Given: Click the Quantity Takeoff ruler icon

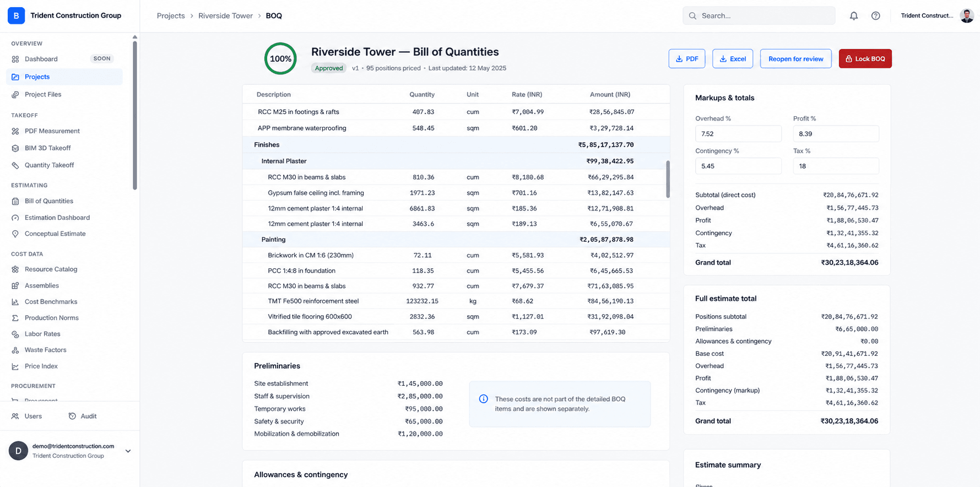Looking at the screenshot, I should [15, 165].
